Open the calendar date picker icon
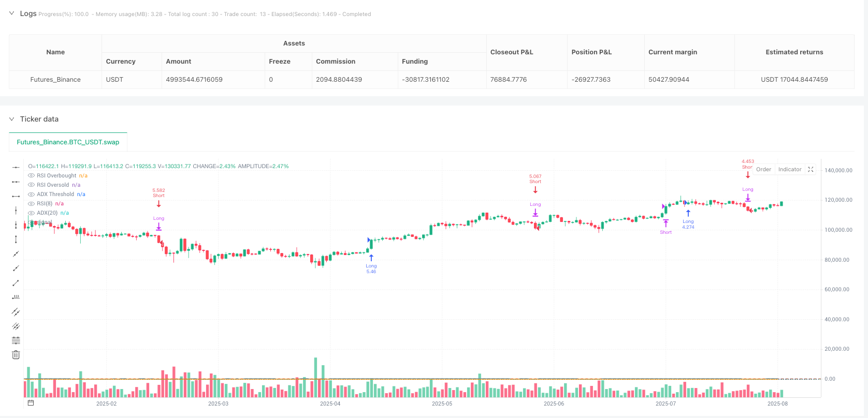Screen dimensions: 868x418 click(31, 403)
